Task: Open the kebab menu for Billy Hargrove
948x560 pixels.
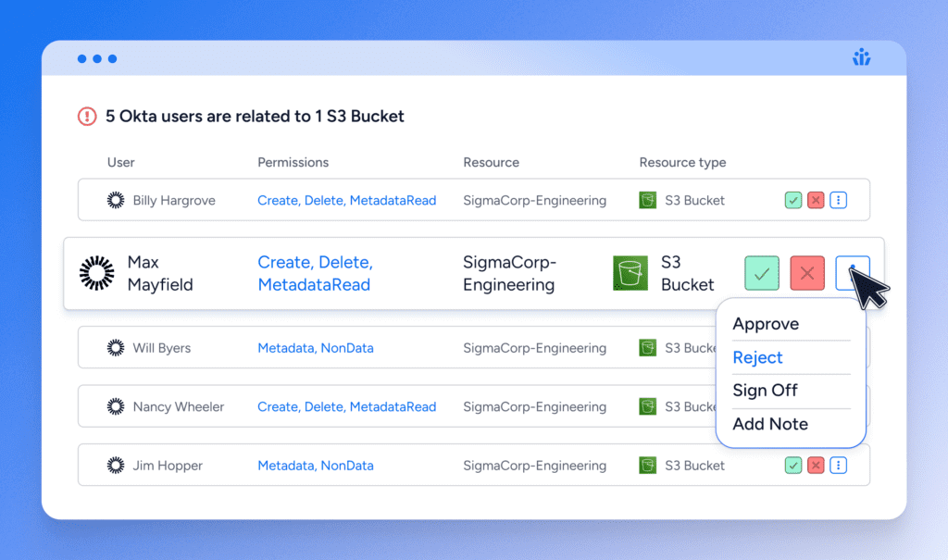Action: 838,200
